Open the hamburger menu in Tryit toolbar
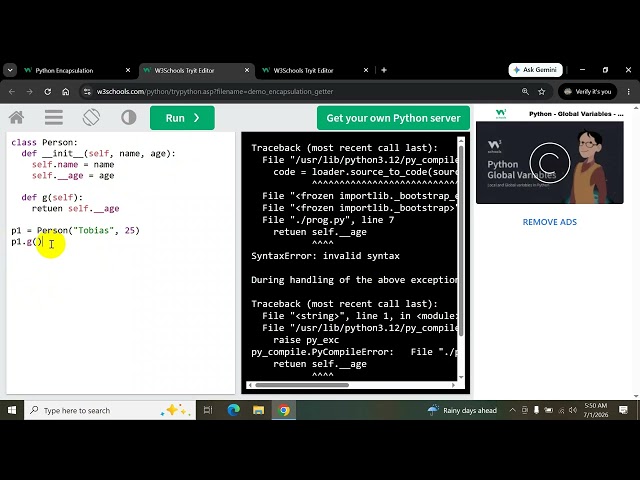This screenshot has width=640, height=480. [x=54, y=118]
